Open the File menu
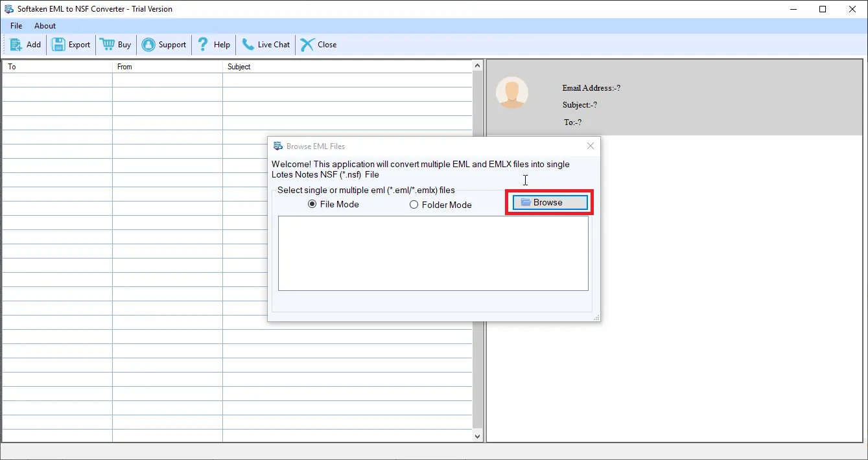The width and height of the screenshot is (868, 460). tap(16, 26)
